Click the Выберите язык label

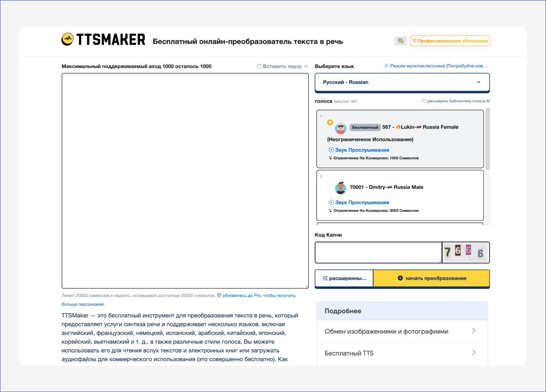(334, 66)
